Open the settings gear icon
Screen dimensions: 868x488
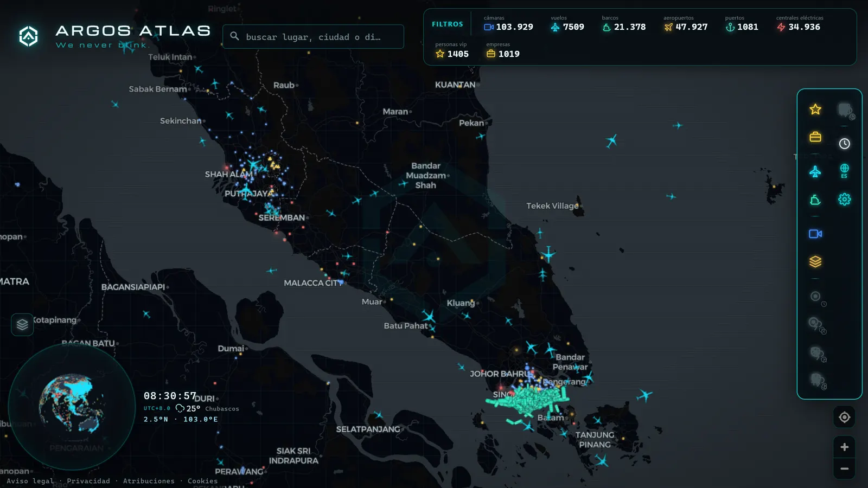click(x=845, y=200)
